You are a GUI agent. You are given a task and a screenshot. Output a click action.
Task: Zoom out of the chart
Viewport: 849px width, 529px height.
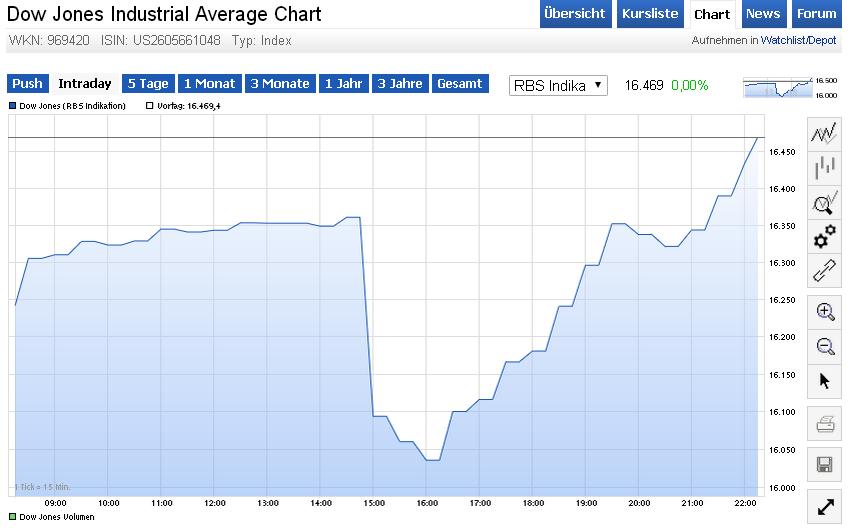click(x=825, y=346)
